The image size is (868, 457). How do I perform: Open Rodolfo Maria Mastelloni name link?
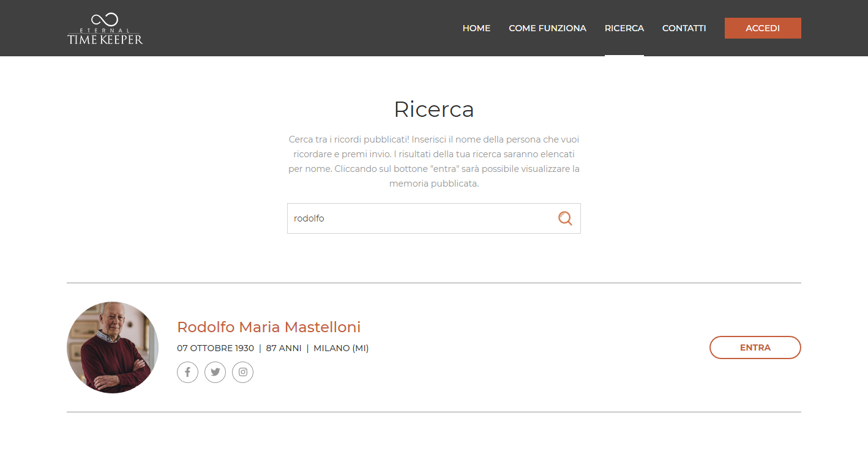tap(269, 327)
